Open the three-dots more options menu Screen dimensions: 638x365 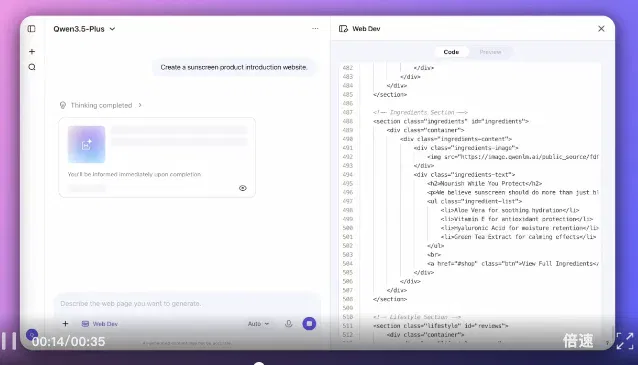[315, 28]
